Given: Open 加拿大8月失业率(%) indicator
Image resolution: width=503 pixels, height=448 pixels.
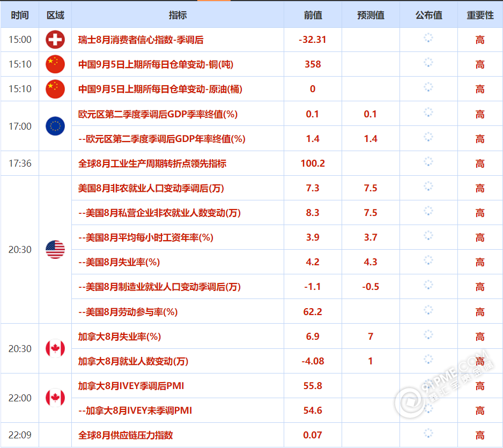Looking at the screenshot, I should 120,337.
